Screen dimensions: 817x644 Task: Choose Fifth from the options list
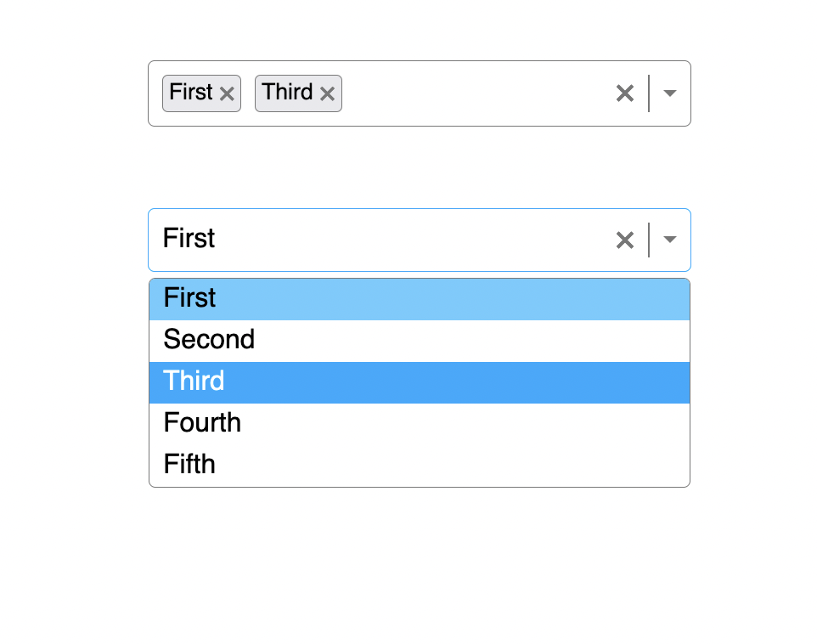coord(420,465)
